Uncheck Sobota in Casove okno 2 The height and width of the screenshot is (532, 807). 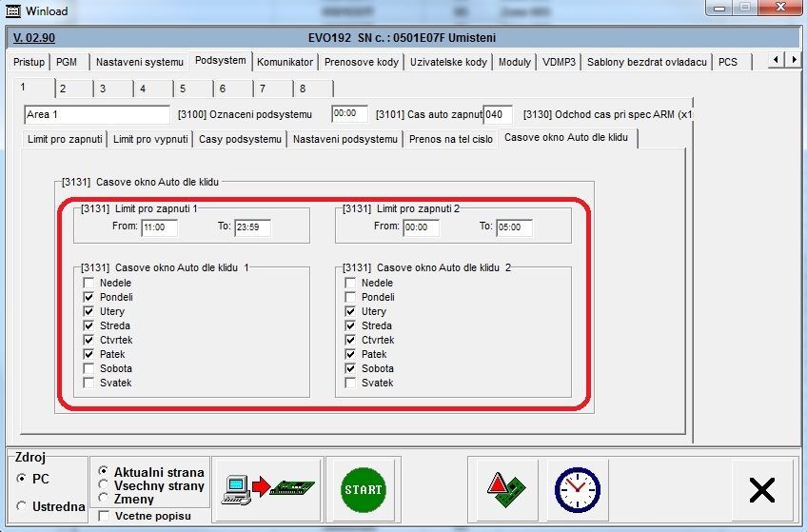pos(351,368)
